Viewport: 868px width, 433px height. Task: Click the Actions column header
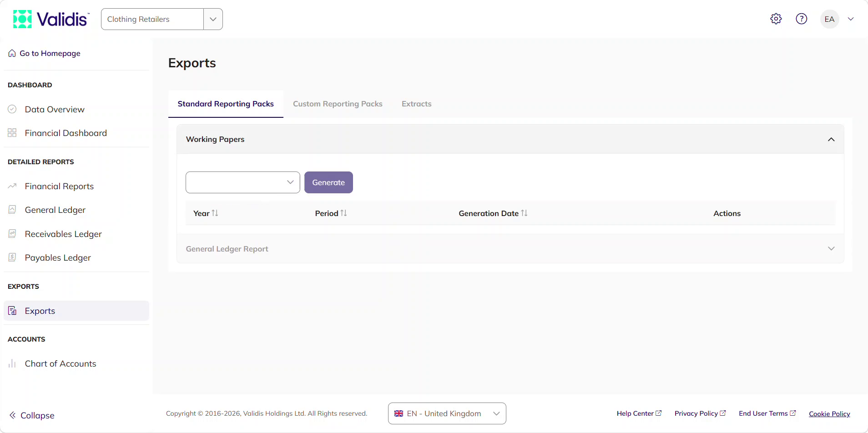[x=727, y=213]
